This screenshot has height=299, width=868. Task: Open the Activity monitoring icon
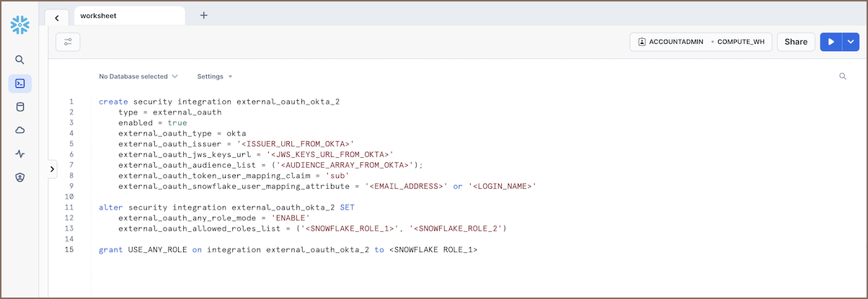pyautogui.click(x=20, y=153)
